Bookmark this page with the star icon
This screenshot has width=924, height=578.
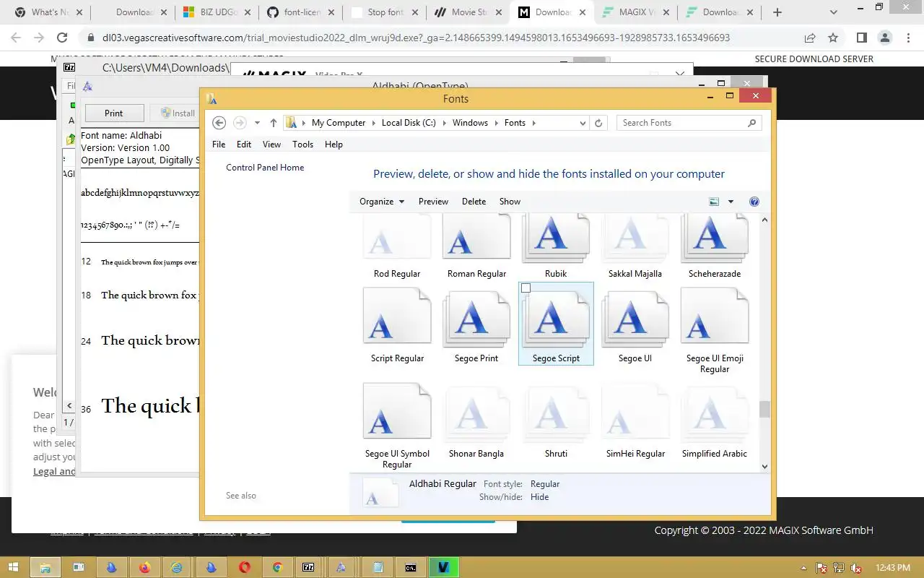(x=833, y=38)
